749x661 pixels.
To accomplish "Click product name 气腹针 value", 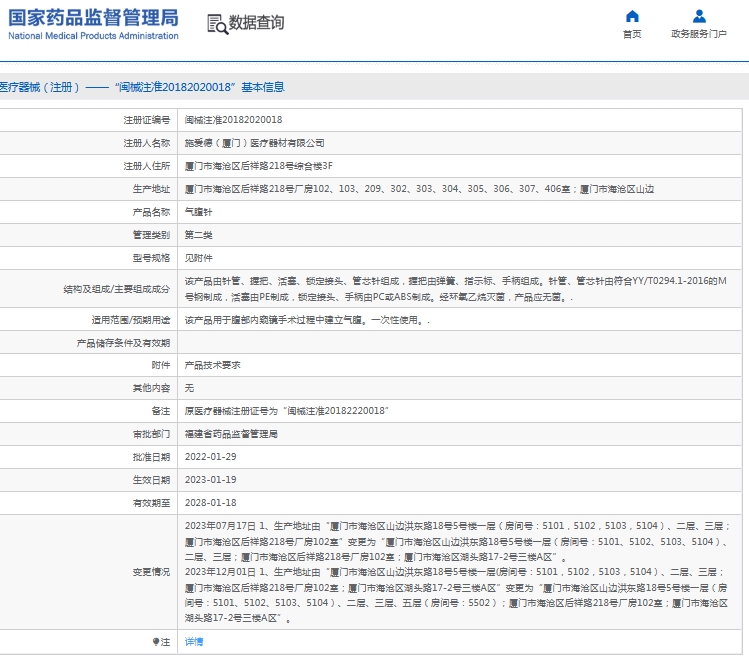I will pyautogui.click(x=199, y=212).
